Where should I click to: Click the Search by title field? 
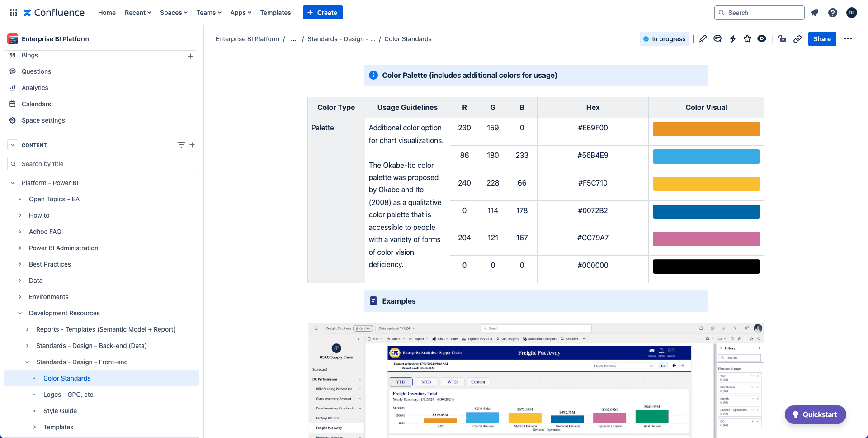(103, 164)
